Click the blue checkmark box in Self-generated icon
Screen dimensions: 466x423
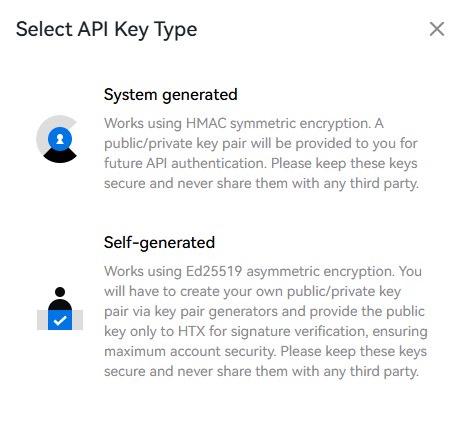coord(60,320)
